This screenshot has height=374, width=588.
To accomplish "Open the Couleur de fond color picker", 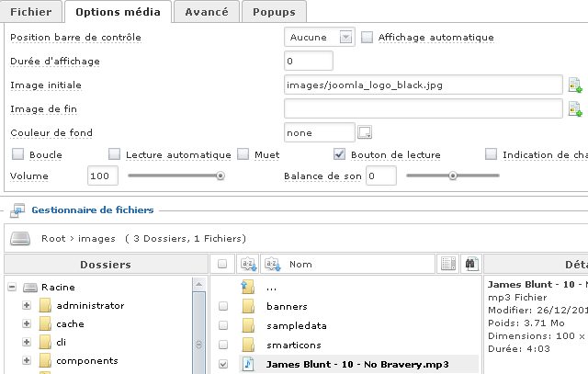I will click(365, 133).
